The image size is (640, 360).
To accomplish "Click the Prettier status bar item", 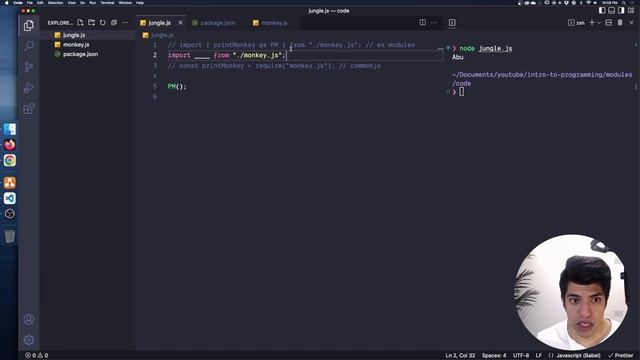I will pyautogui.click(x=621, y=355).
